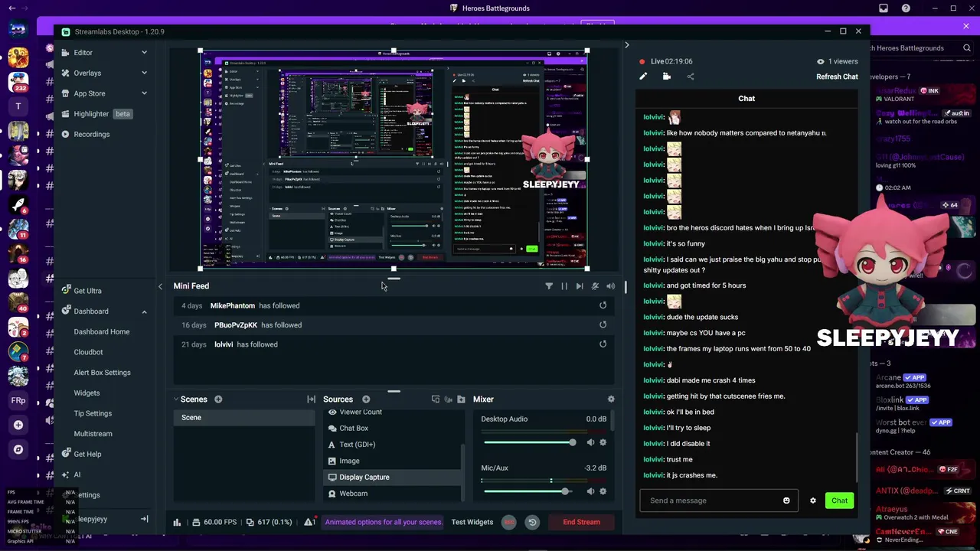The width and height of the screenshot is (980, 551).
Task: Open App Store in sidebar
Action: (90, 93)
